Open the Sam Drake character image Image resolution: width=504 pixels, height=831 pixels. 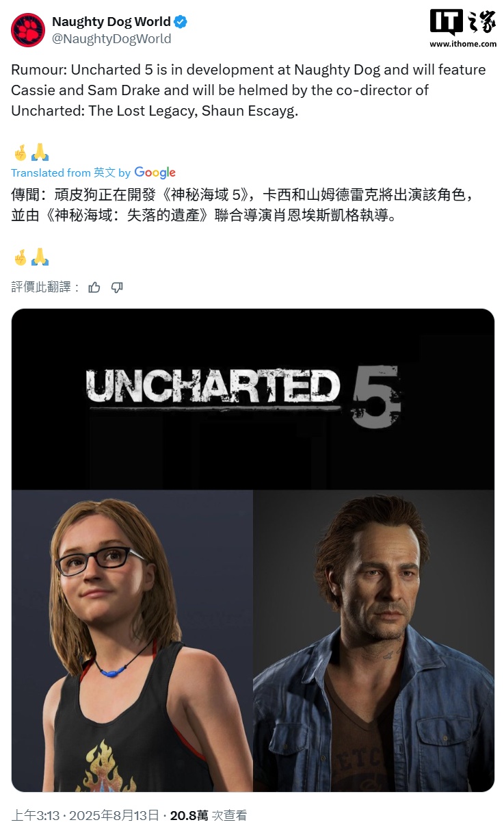(374, 641)
